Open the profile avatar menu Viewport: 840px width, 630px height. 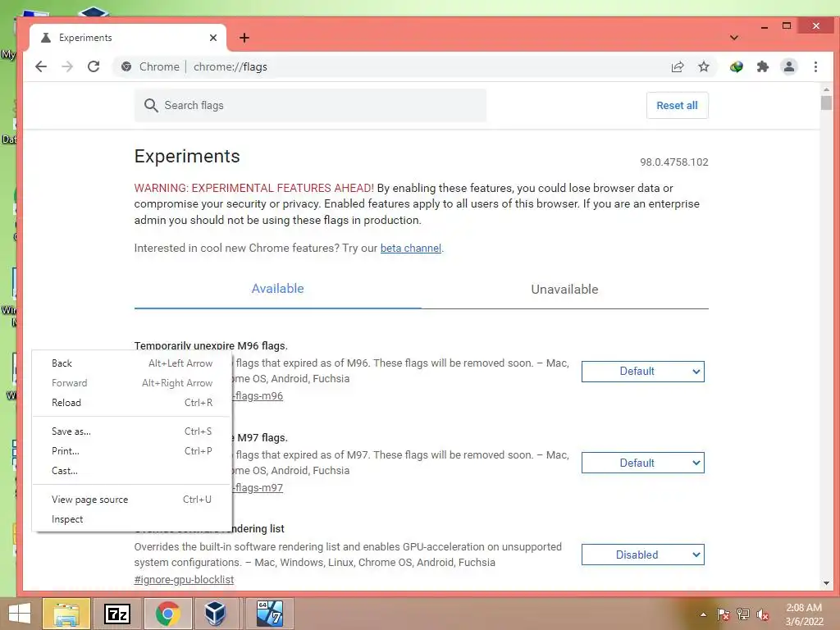789,66
